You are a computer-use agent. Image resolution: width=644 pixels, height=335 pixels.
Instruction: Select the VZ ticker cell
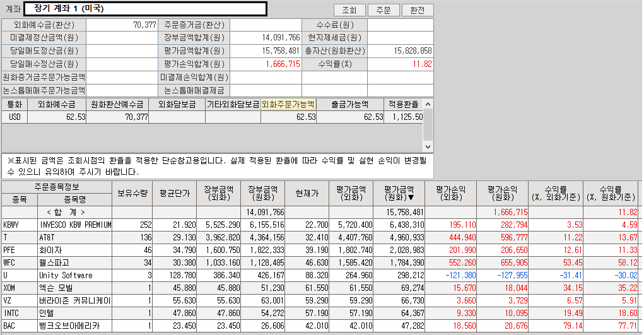pyautogui.click(x=20, y=300)
